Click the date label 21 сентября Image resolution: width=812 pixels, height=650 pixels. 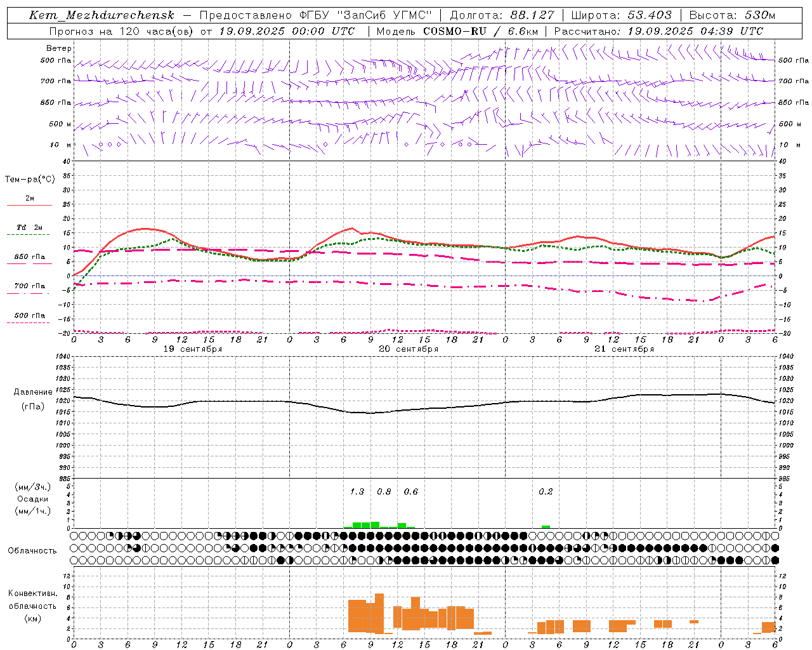coord(624,349)
